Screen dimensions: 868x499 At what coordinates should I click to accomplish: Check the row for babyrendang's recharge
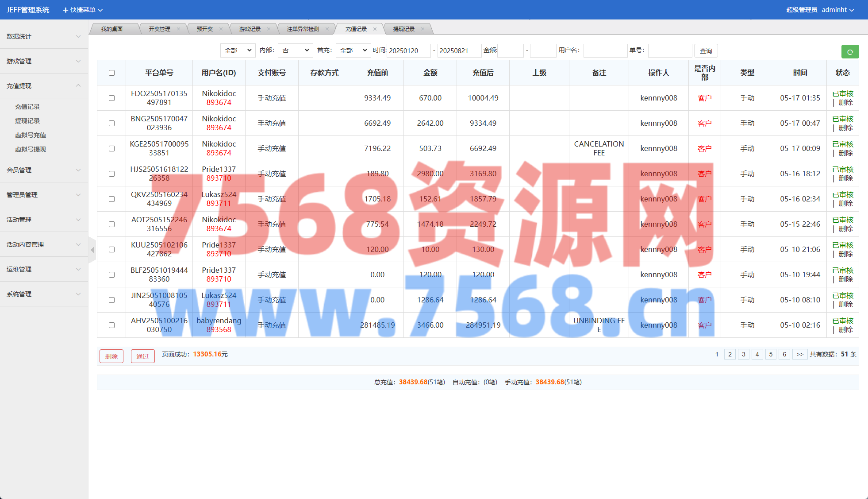point(111,325)
